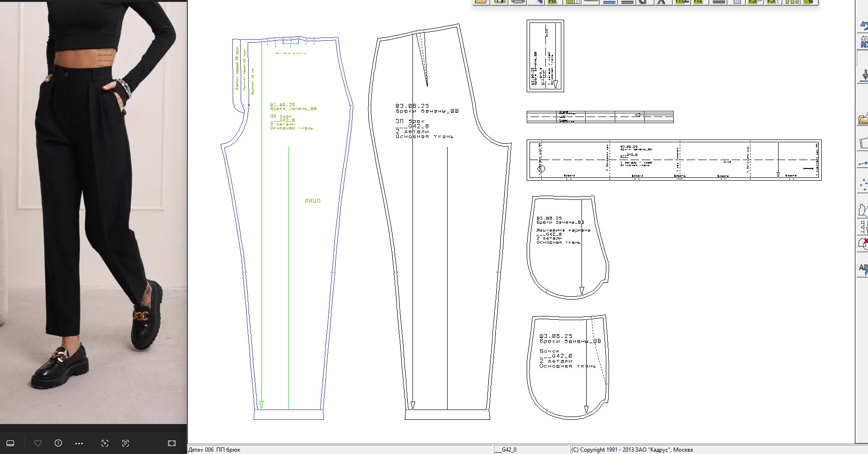Select the pattern piece with line tool
The image size is (868, 454).
863,209
